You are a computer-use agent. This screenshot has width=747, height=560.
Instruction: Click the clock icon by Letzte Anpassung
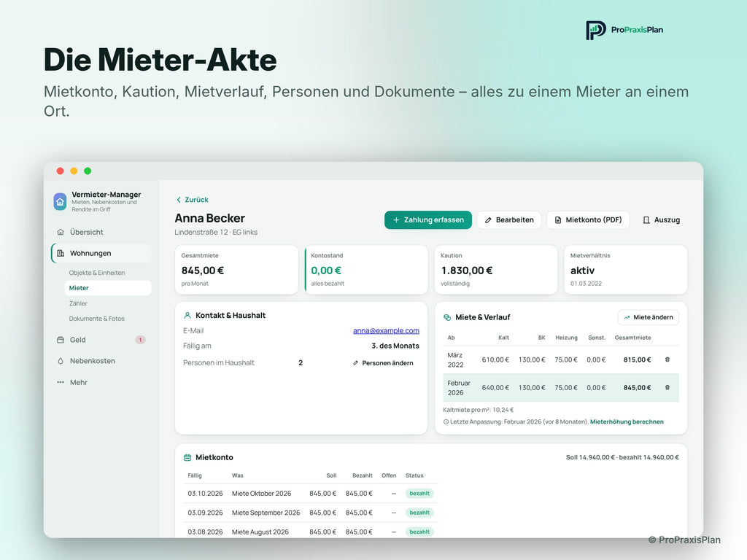point(446,422)
